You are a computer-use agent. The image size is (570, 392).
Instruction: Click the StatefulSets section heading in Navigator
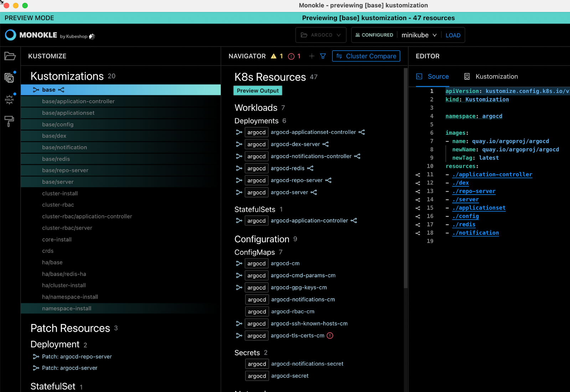(255, 210)
